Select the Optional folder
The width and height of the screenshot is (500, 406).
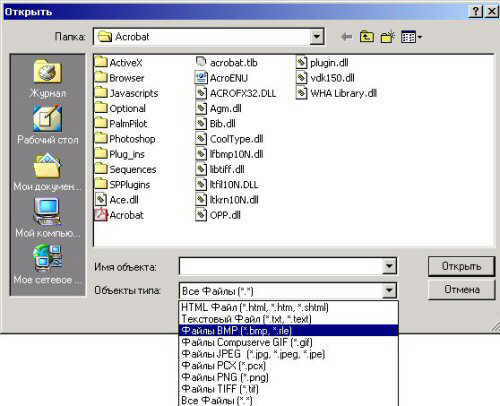click(120, 108)
